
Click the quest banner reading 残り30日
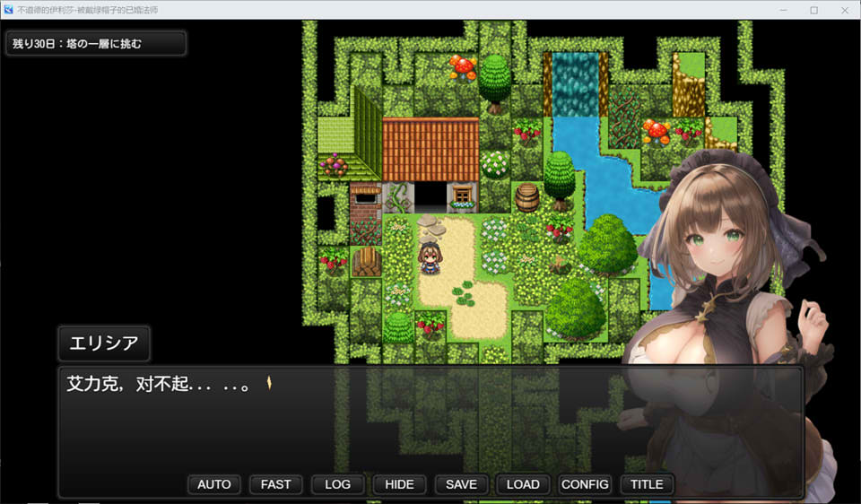coord(96,43)
